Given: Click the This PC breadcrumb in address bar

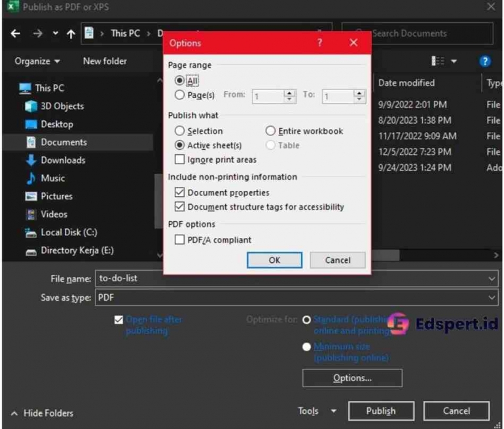Looking at the screenshot, I should coord(125,33).
